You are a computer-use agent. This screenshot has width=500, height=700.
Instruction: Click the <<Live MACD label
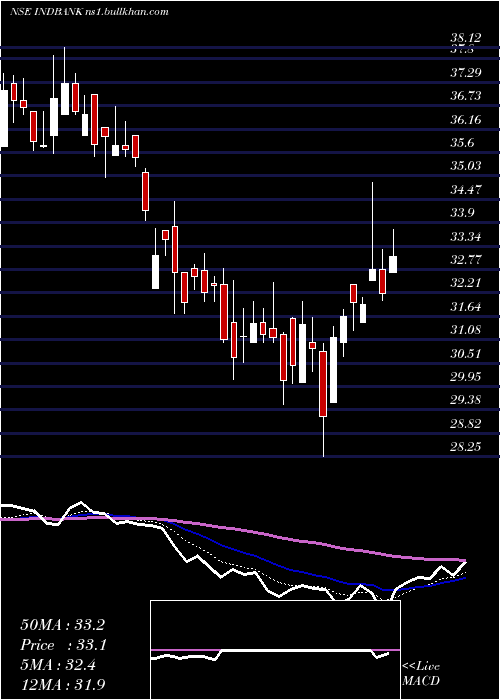coord(421,673)
